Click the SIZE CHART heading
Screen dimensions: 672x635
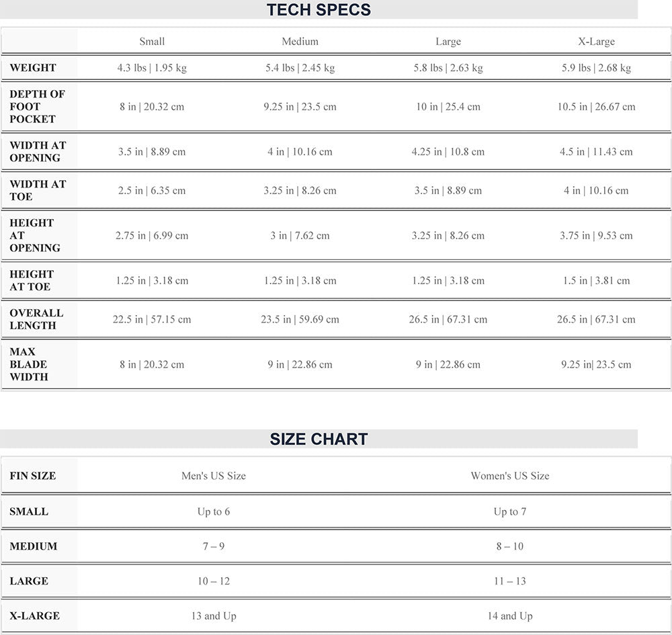319,439
